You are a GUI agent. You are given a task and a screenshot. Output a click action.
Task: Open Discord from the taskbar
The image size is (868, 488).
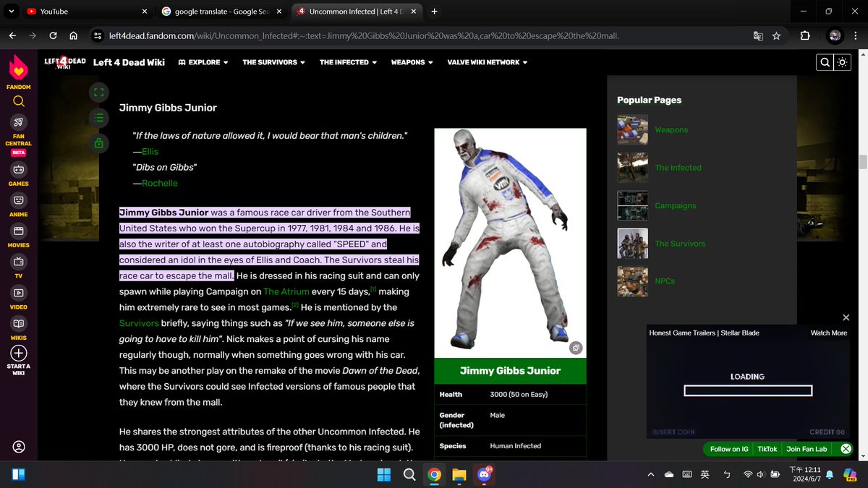tap(484, 474)
